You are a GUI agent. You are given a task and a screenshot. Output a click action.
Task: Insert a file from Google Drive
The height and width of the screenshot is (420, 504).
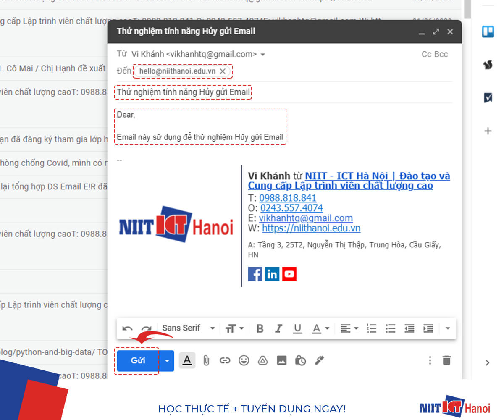pyautogui.click(x=263, y=360)
